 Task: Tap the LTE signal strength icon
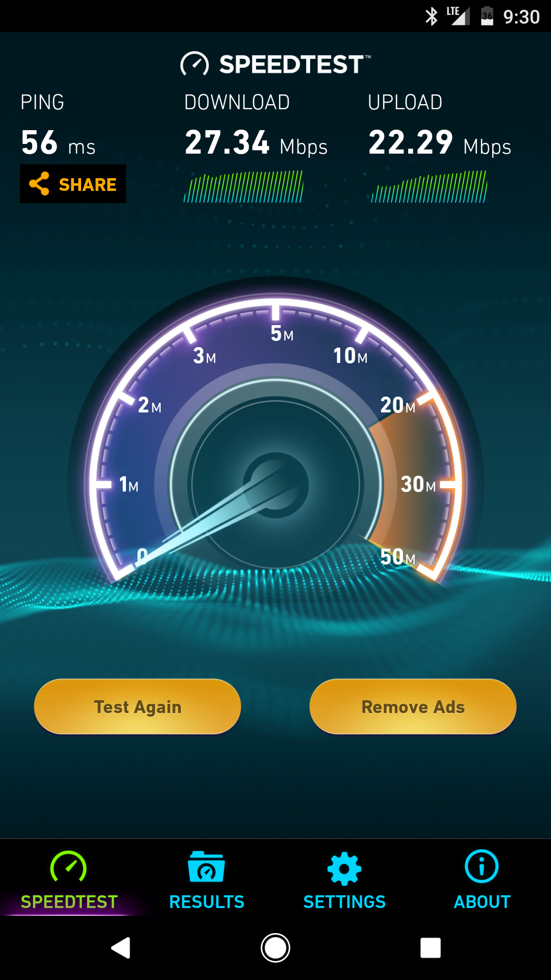[458, 16]
